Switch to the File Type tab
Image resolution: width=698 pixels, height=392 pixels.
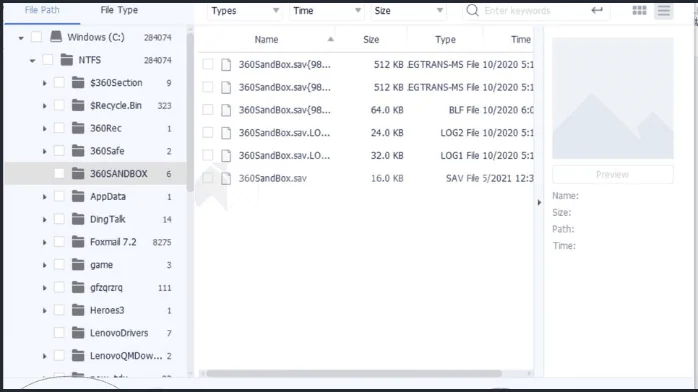tap(119, 10)
